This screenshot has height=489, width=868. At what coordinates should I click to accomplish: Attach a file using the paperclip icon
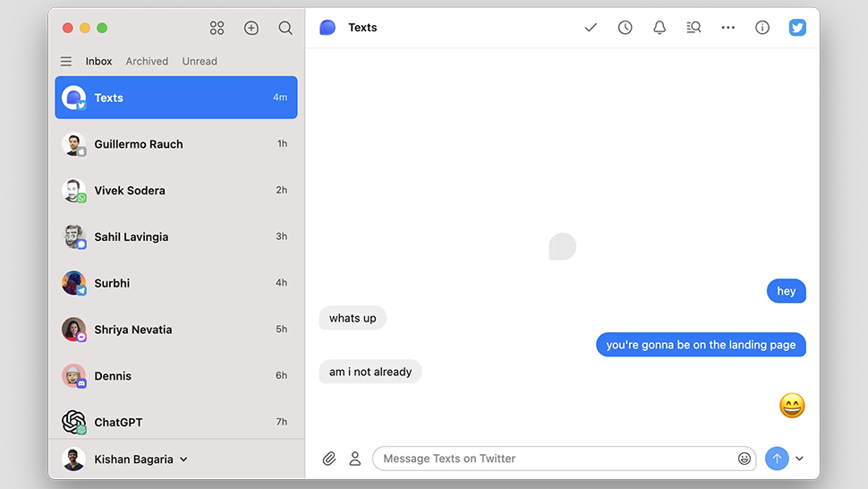(329, 459)
